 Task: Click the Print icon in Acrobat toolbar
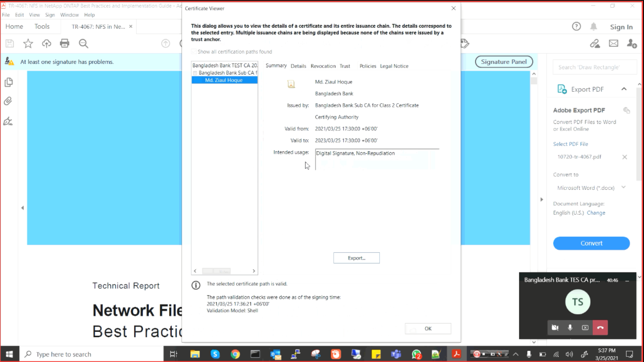(64, 43)
